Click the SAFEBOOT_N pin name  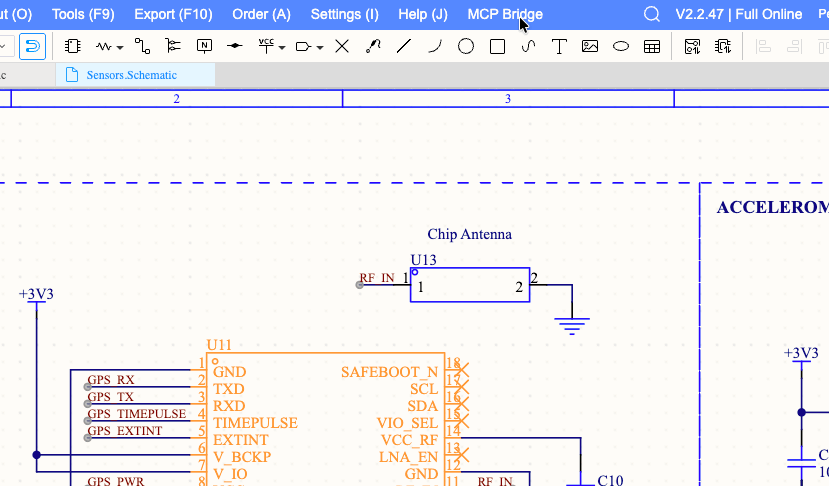point(390,372)
